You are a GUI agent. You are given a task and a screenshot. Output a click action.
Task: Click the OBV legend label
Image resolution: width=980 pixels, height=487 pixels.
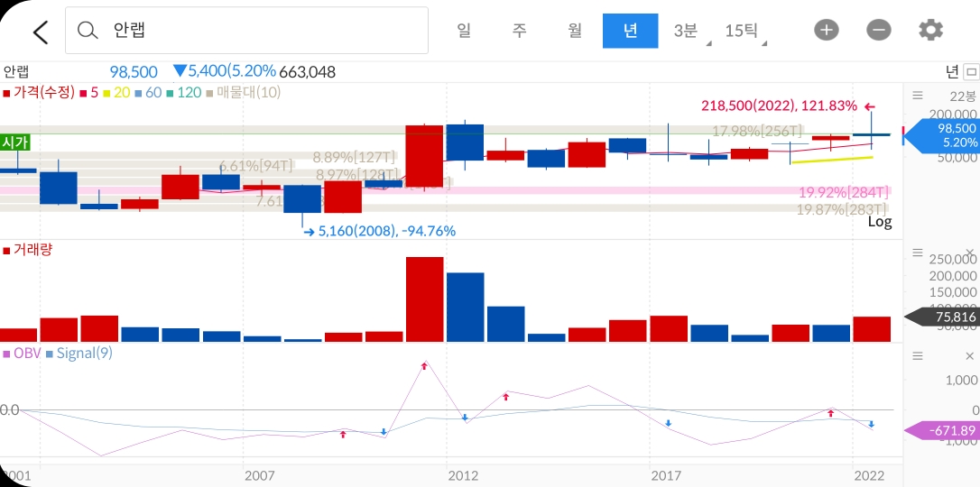pos(22,354)
